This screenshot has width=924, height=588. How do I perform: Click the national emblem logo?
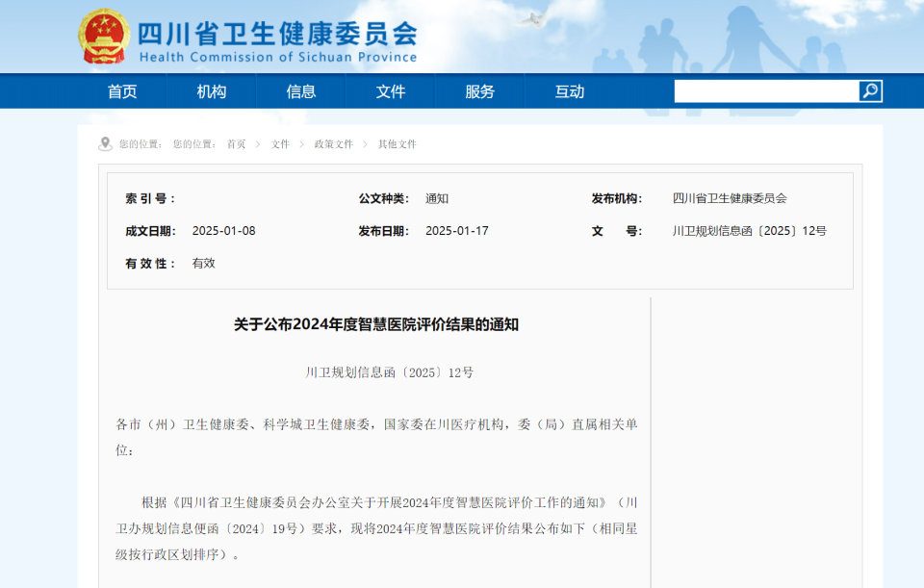pyautogui.click(x=104, y=37)
